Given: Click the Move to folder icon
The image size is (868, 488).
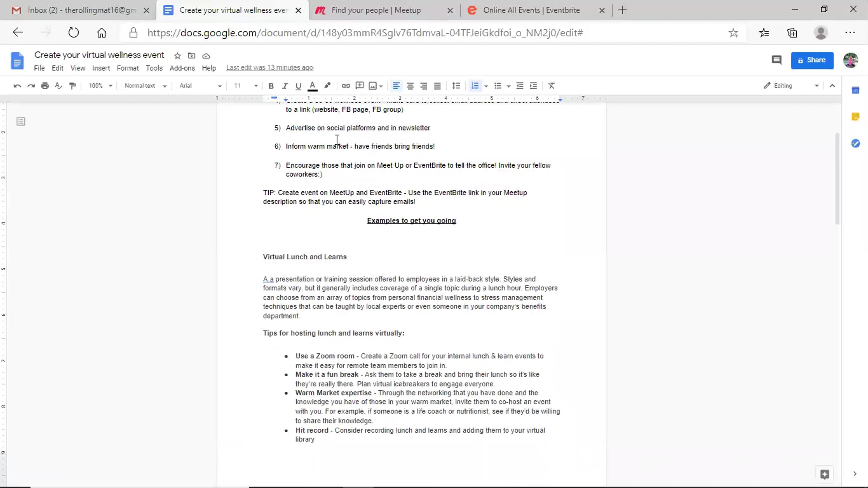Looking at the screenshot, I should 191,56.
